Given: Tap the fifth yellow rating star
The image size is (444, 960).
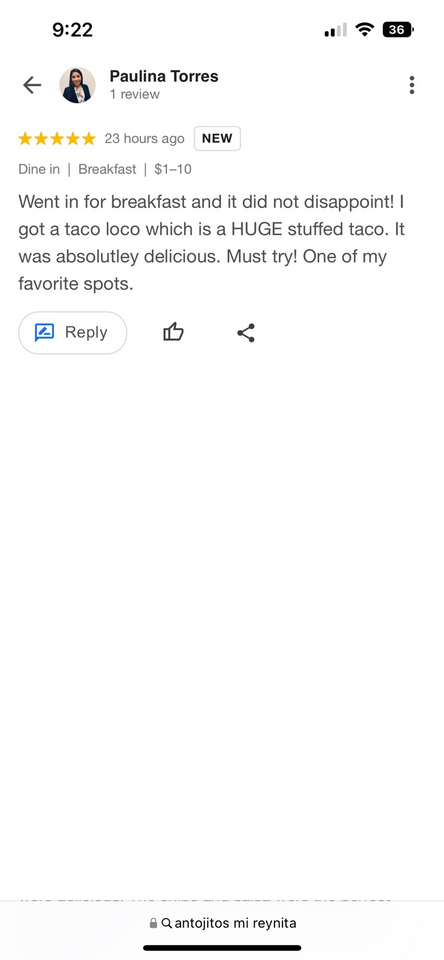Looking at the screenshot, I should pyautogui.click(x=89, y=138).
